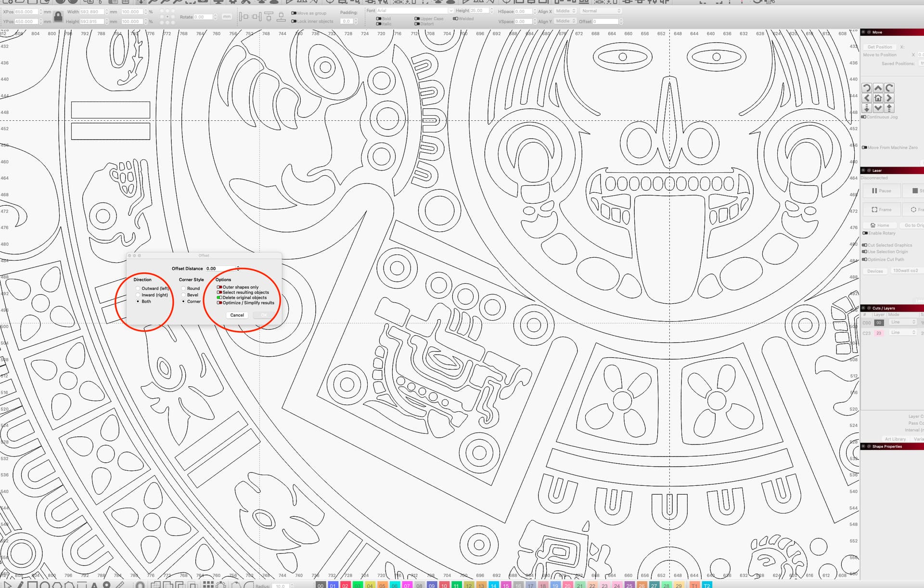This screenshot has width=924, height=588.
Task: Select the draw rectangle tool
Action: pos(32,585)
